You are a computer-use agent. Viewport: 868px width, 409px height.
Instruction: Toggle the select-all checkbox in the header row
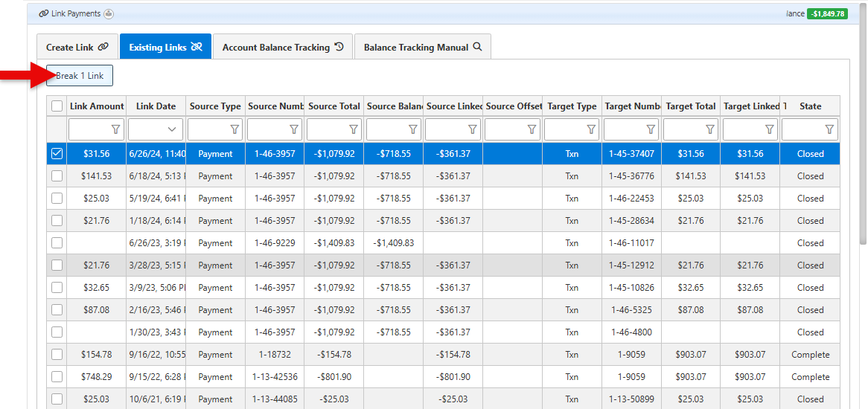click(57, 106)
